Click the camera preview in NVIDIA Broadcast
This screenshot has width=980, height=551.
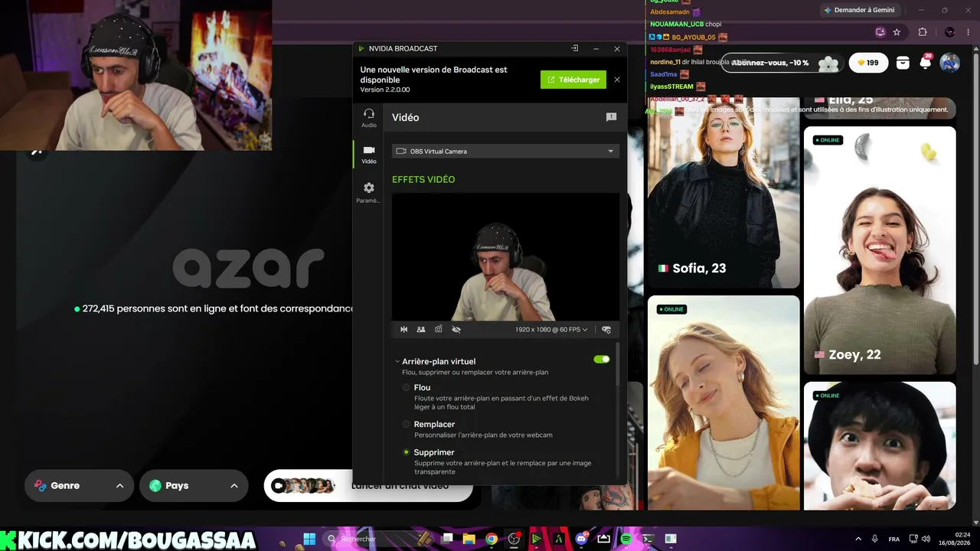pyautogui.click(x=505, y=256)
